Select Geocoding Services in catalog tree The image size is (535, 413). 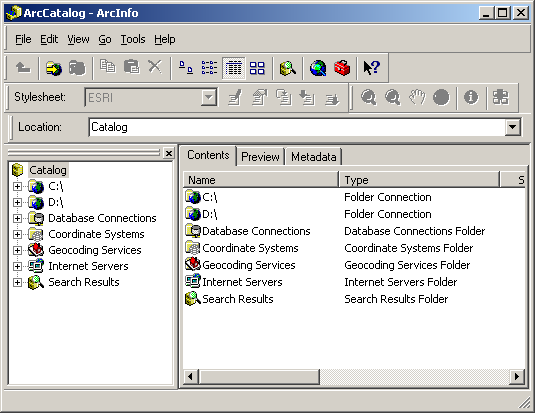pyautogui.click(x=95, y=250)
